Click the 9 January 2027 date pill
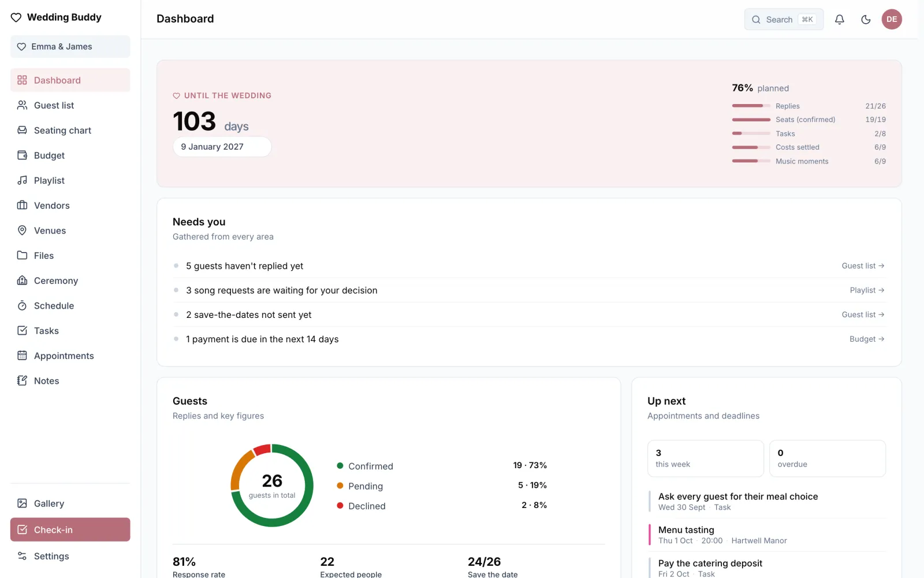Viewport: 924px width, 578px height. click(222, 147)
